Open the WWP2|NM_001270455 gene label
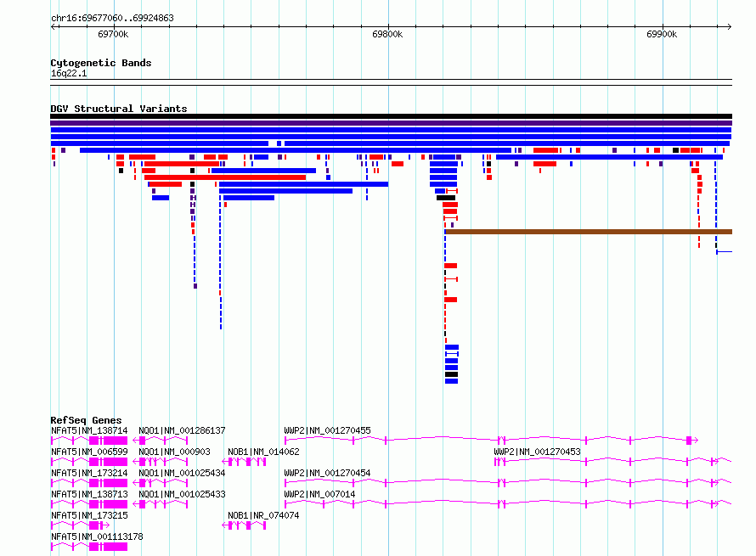The height and width of the screenshot is (556, 756). pyautogui.click(x=327, y=430)
